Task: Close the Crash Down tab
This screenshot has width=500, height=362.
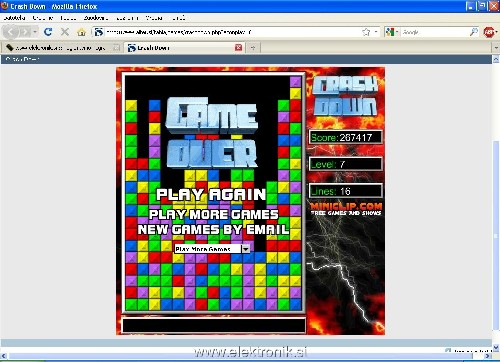Action: point(238,48)
